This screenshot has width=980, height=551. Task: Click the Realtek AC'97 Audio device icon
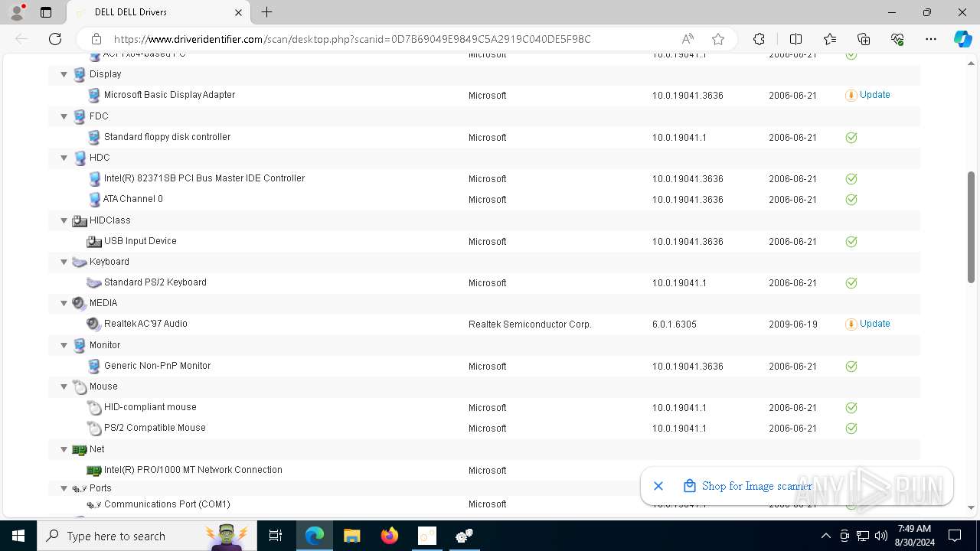pos(94,324)
